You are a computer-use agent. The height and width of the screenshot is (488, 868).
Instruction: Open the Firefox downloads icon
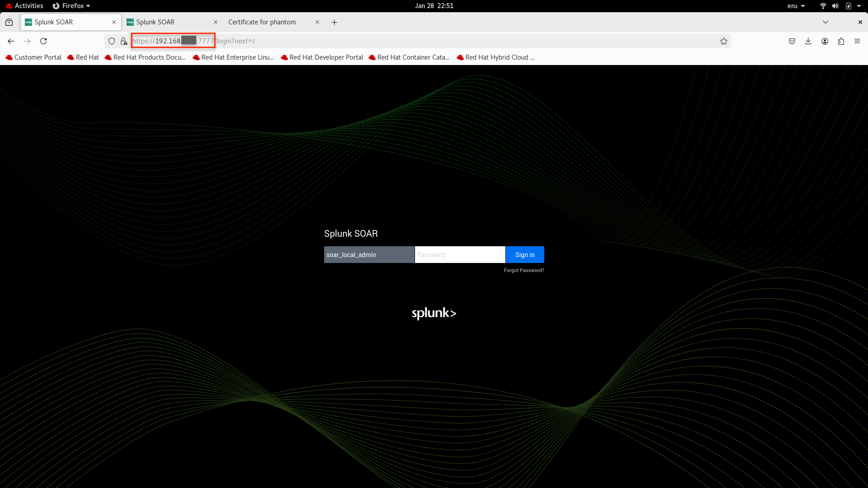(x=808, y=41)
